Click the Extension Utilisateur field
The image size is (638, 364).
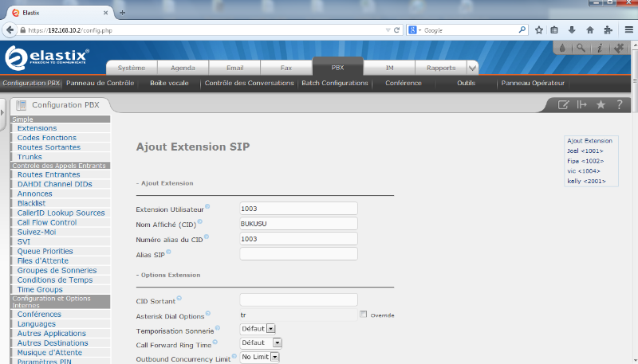[298, 209]
